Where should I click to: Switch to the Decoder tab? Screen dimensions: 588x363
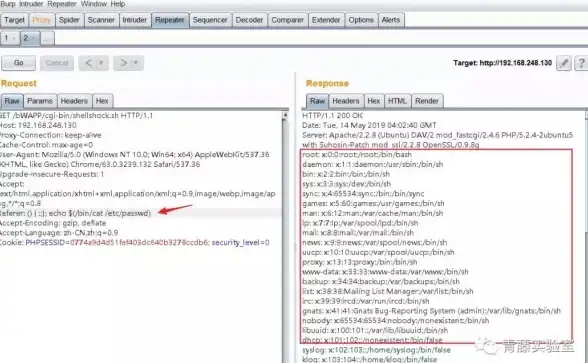pos(249,20)
